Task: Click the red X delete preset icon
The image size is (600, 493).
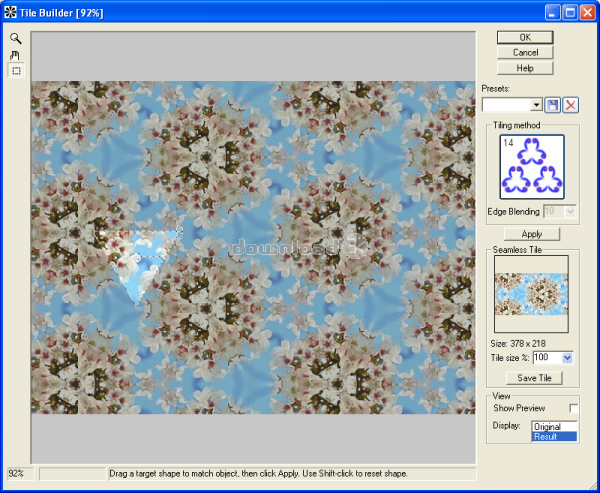Action: point(570,104)
